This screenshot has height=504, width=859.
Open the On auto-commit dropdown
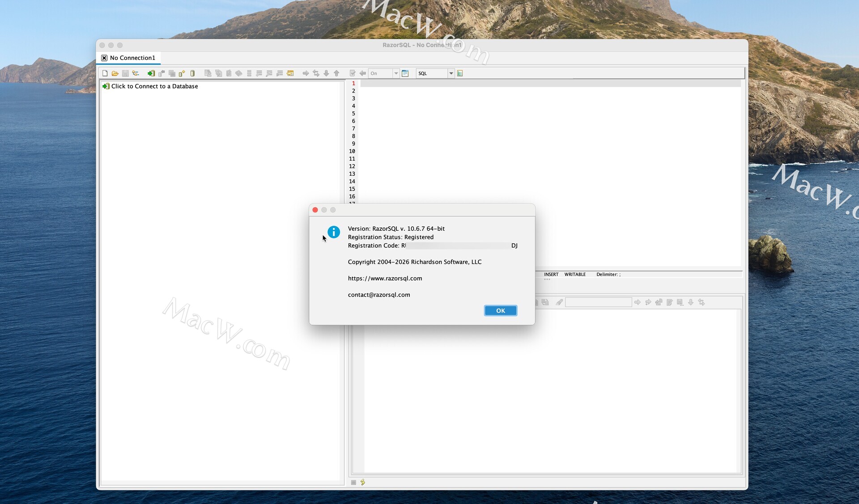[x=396, y=73]
